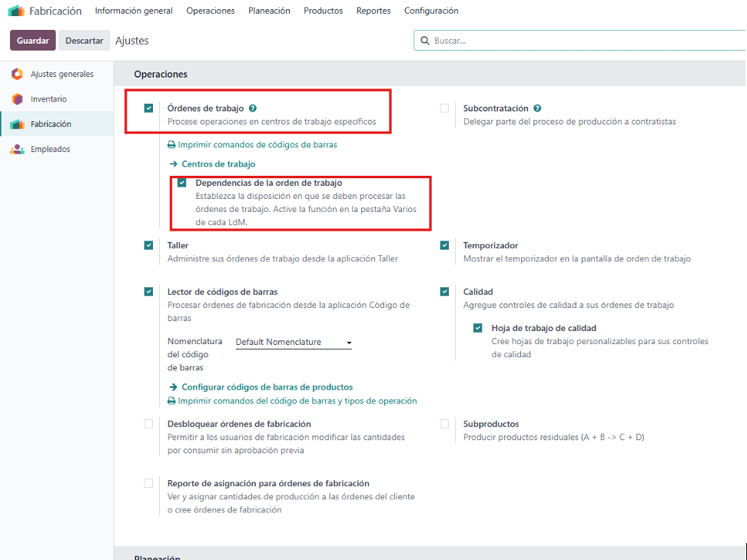747x560 pixels.
Task: Click the Fabricación app name in navbar
Action: [x=55, y=11]
